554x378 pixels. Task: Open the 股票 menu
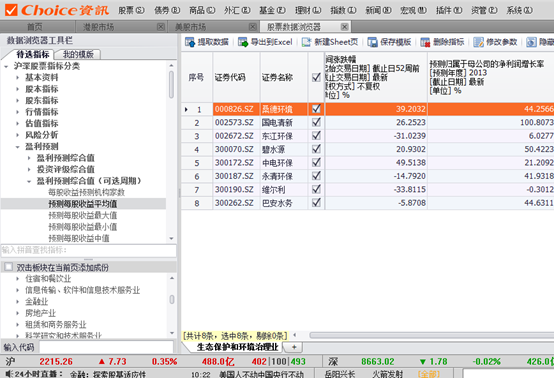pos(131,10)
